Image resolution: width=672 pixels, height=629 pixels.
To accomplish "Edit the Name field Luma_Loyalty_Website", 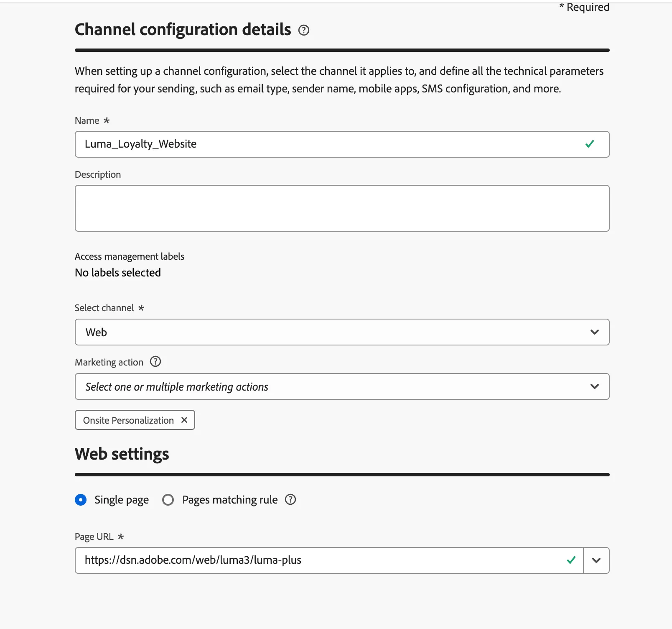I will click(342, 144).
